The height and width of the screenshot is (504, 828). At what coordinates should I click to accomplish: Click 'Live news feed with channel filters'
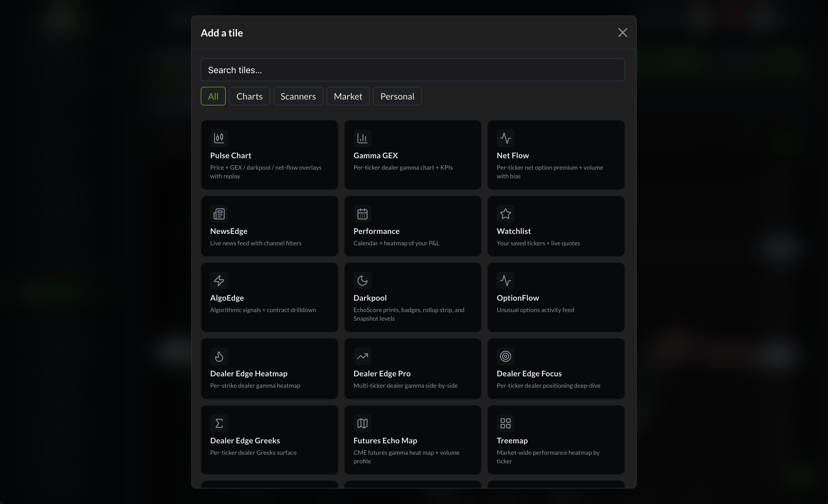pyautogui.click(x=256, y=243)
